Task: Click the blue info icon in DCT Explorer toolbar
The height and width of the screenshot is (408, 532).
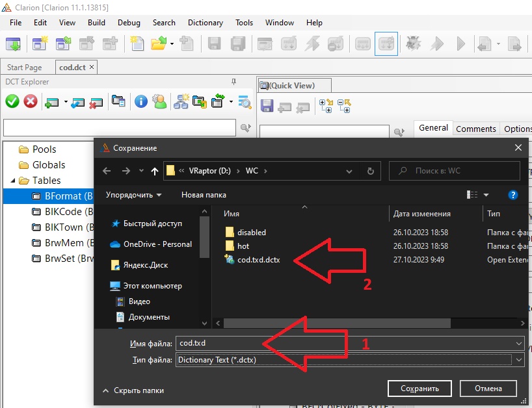Action: click(140, 101)
